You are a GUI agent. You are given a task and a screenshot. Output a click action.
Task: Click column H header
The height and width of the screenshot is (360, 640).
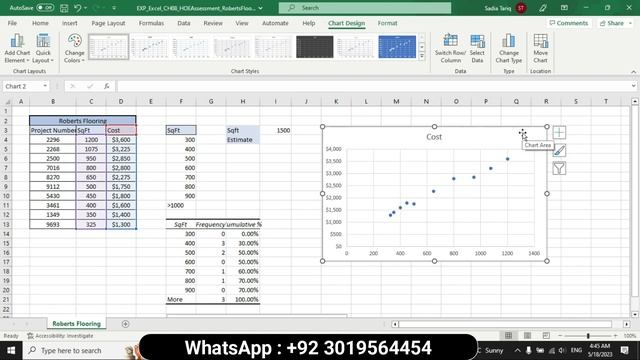coord(242,101)
